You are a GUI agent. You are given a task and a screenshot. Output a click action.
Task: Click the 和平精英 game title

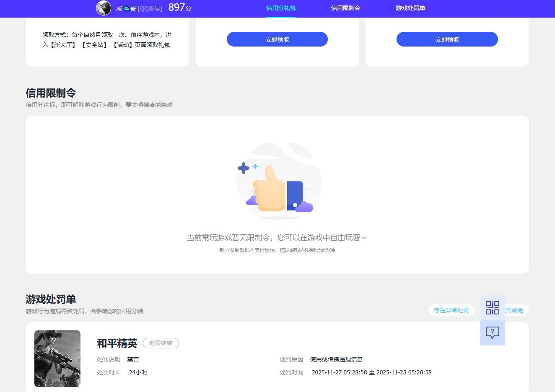[x=117, y=343]
